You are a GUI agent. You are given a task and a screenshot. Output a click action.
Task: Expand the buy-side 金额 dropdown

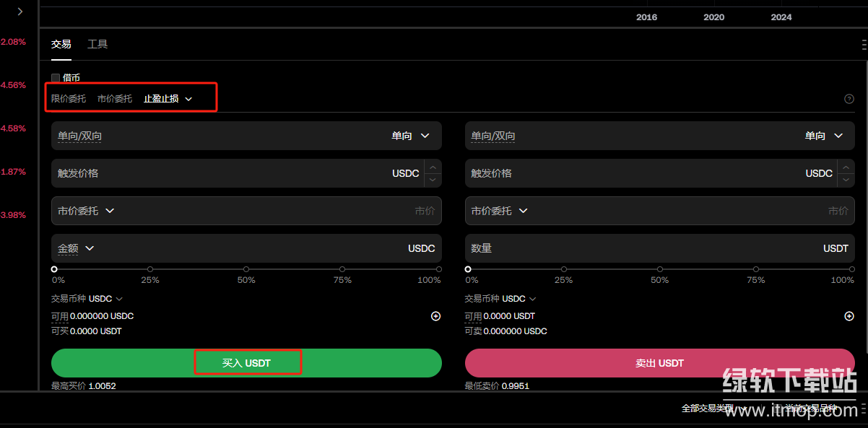click(x=76, y=248)
